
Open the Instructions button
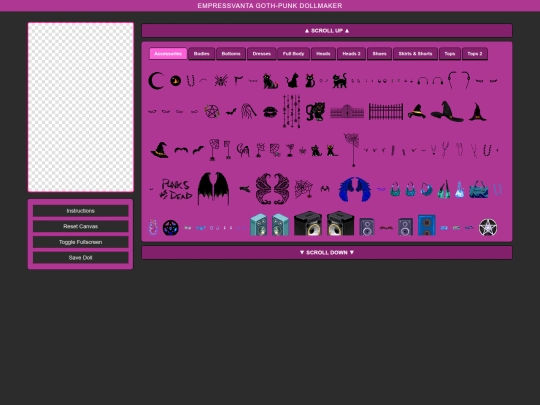[x=81, y=211]
